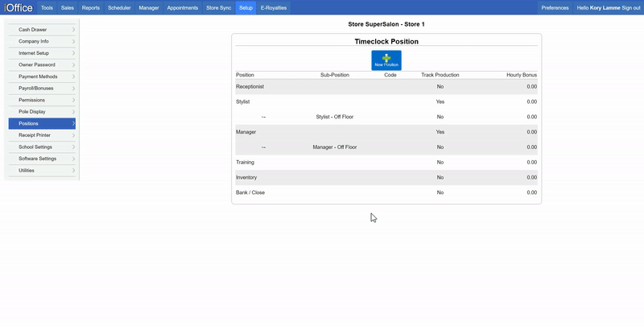Image resolution: width=644 pixels, height=327 pixels.
Task: Click the iOffice logo
Action: pyautogui.click(x=19, y=7)
